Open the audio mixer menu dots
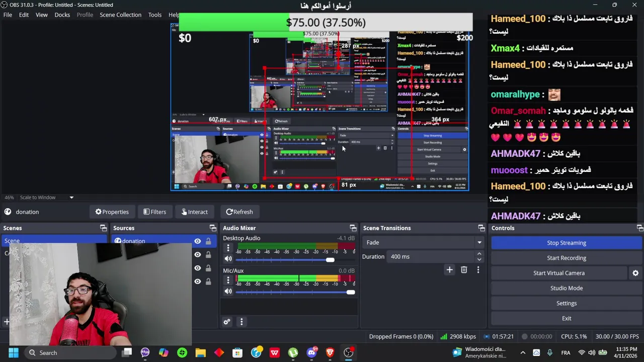 click(242, 322)
